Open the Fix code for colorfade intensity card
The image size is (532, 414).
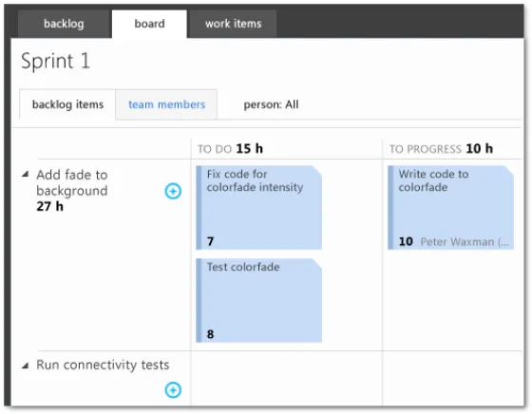259,208
